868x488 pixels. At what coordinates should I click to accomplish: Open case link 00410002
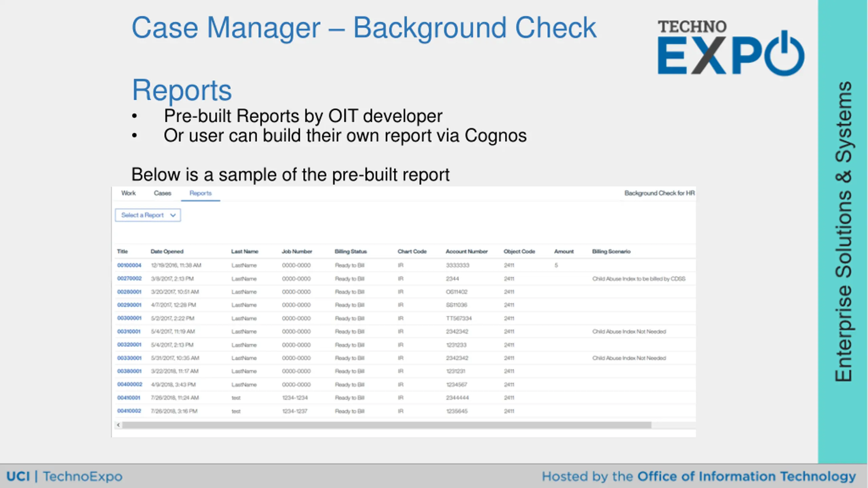click(129, 411)
